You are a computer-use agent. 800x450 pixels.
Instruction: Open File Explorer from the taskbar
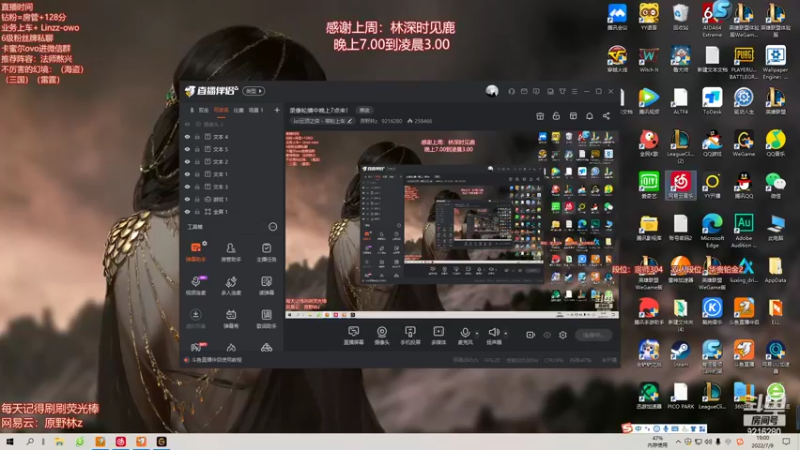(59, 441)
